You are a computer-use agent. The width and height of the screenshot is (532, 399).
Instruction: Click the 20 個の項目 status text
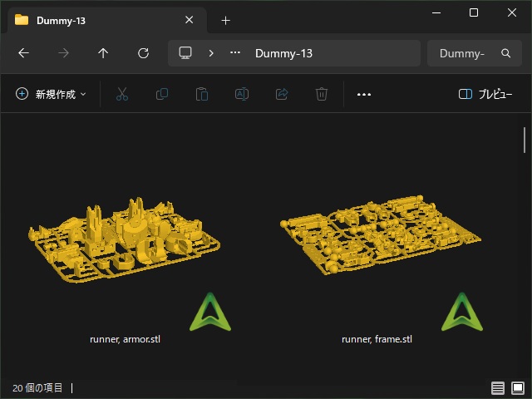point(37,388)
